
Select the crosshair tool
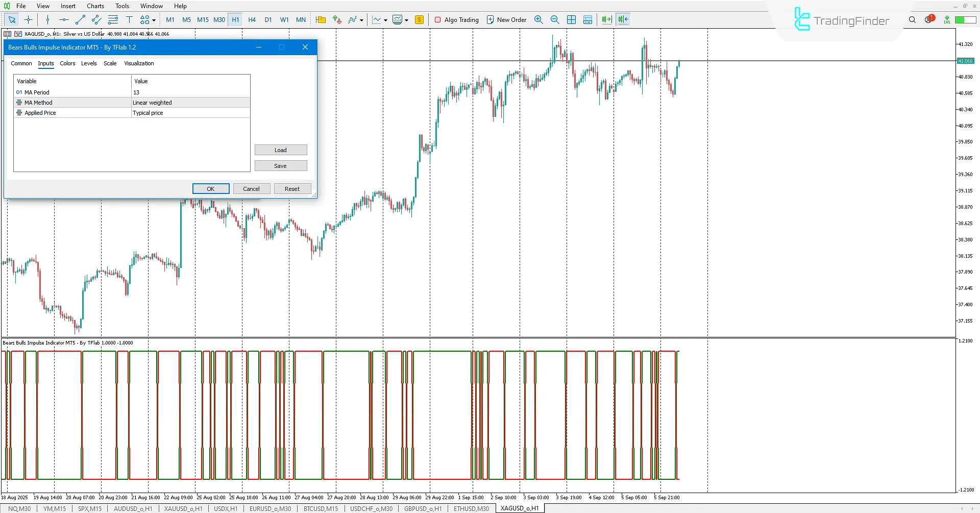[28, 19]
